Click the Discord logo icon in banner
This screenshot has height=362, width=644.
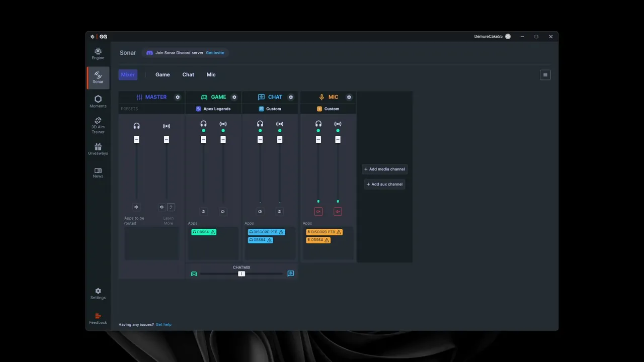[149, 53]
